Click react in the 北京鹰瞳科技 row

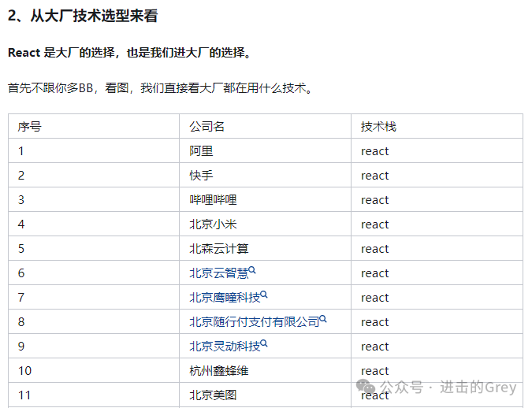(x=375, y=298)
